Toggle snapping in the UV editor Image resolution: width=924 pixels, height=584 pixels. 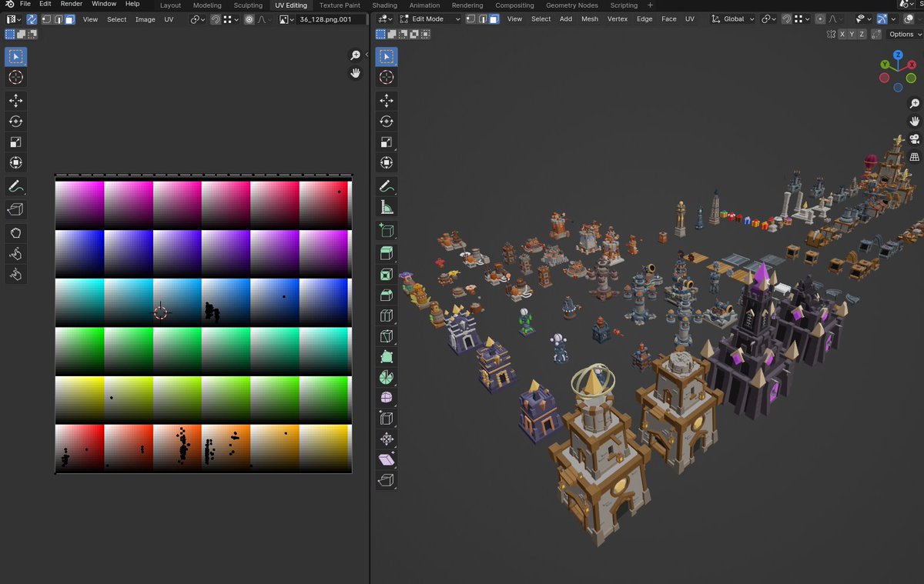point(216,19)
